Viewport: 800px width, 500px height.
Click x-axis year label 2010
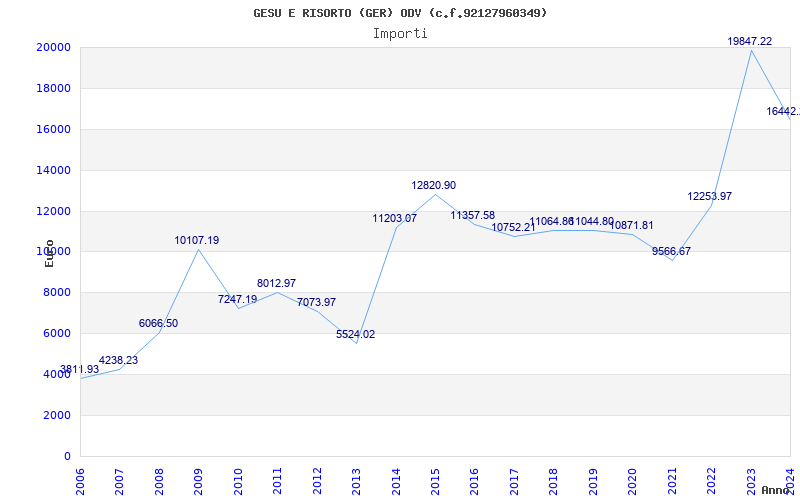pyautogui.click(x=238, y=481)
